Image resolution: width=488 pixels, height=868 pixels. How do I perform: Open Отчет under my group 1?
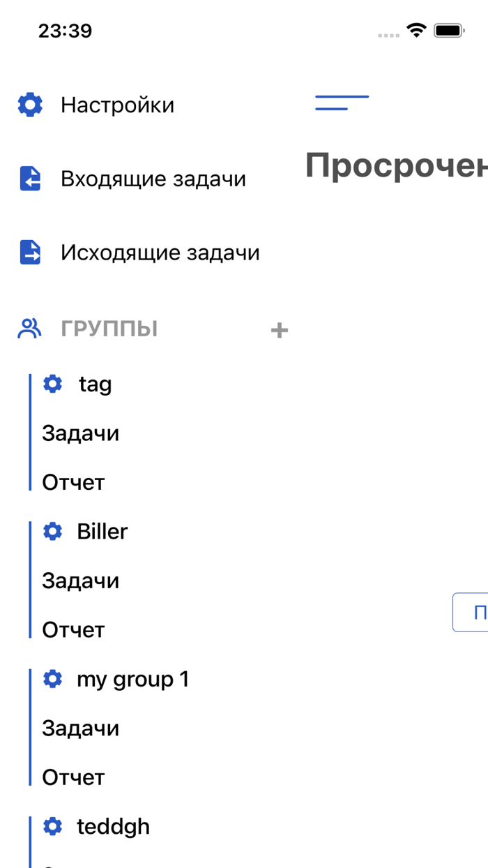pos(73,777)
